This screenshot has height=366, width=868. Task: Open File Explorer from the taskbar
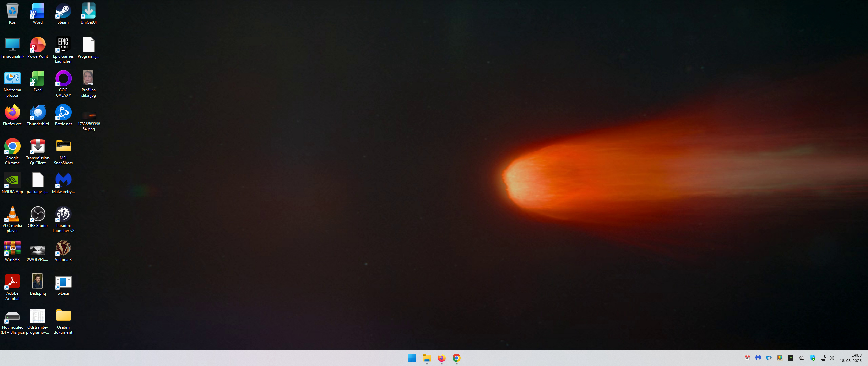[427, 358]
